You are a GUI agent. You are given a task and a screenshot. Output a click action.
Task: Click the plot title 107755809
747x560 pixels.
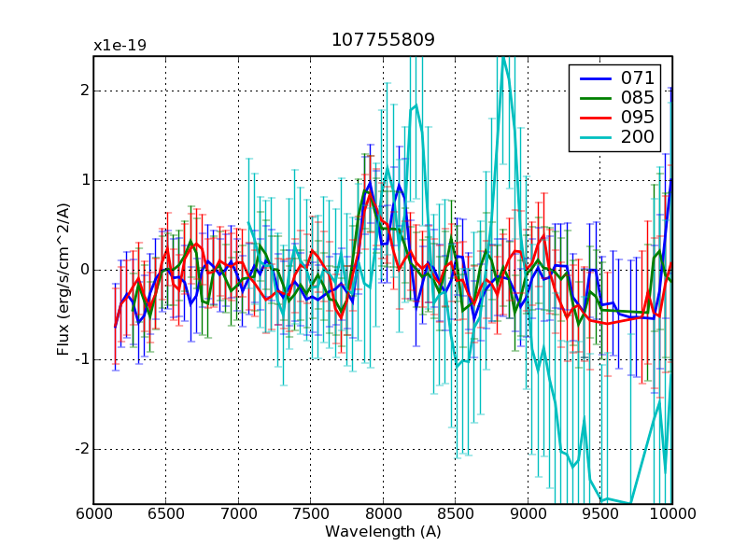tap(383, 40)
